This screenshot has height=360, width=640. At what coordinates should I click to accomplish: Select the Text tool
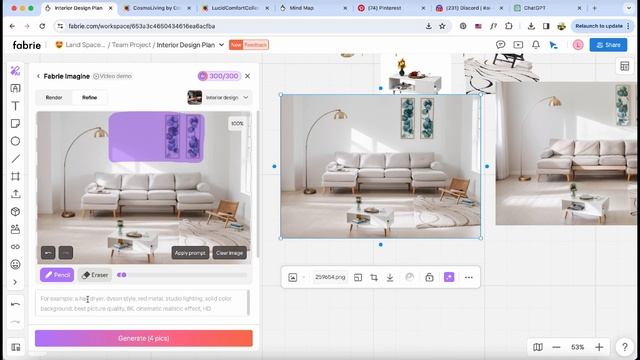16,106
